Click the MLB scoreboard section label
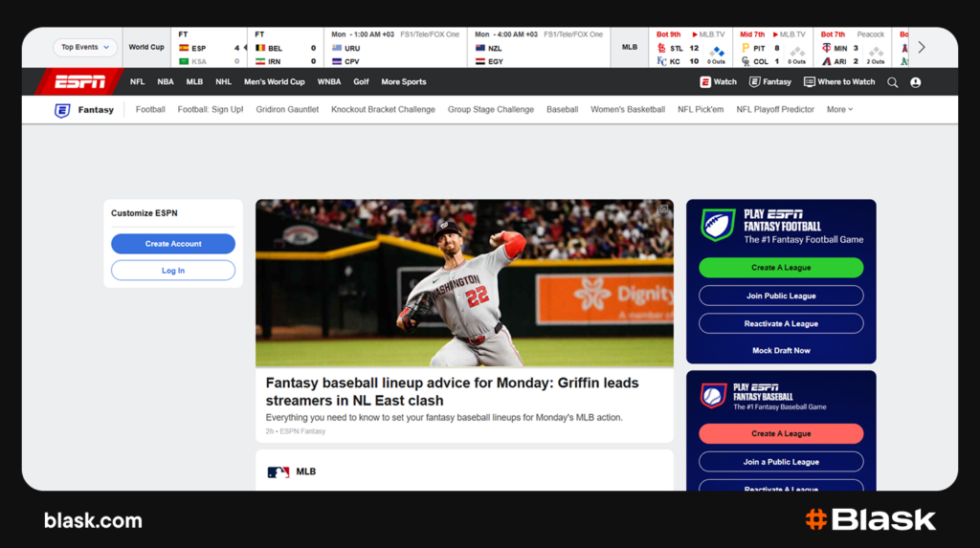 click(x=630, y=48)
